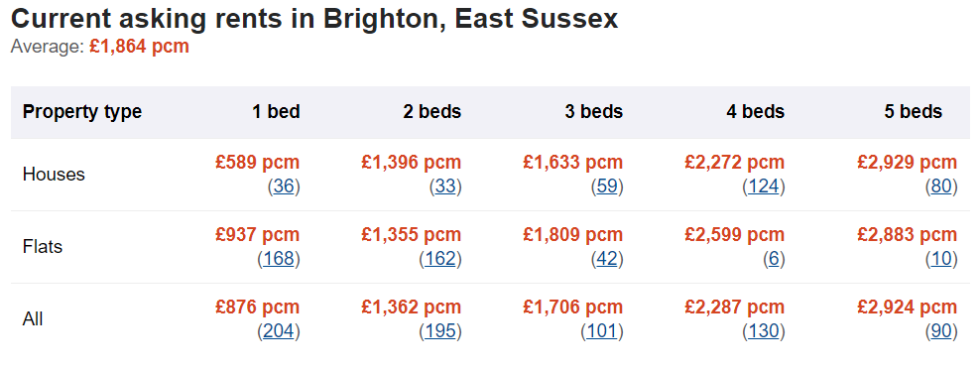The height and width of the screenshot is (370, 980).
Task: Open all 204 one-bed listings
Action: [278, 332]
